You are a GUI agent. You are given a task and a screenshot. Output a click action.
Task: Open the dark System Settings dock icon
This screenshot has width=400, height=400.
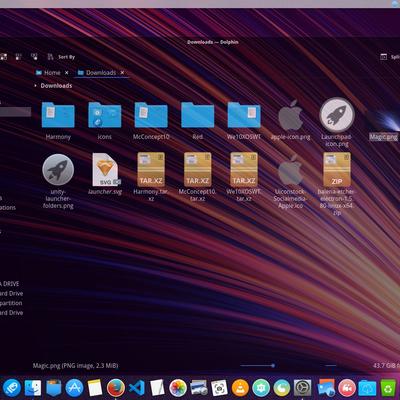coord(302,388)
